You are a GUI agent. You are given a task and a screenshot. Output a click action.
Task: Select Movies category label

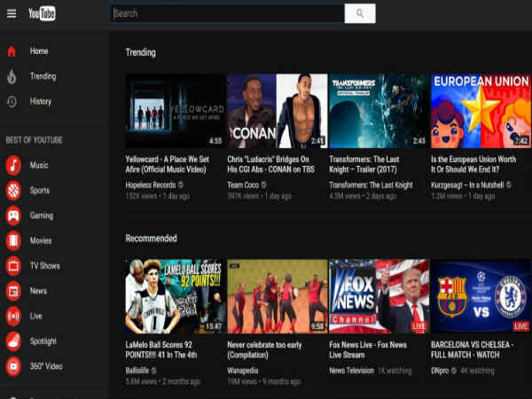(41, 240)
